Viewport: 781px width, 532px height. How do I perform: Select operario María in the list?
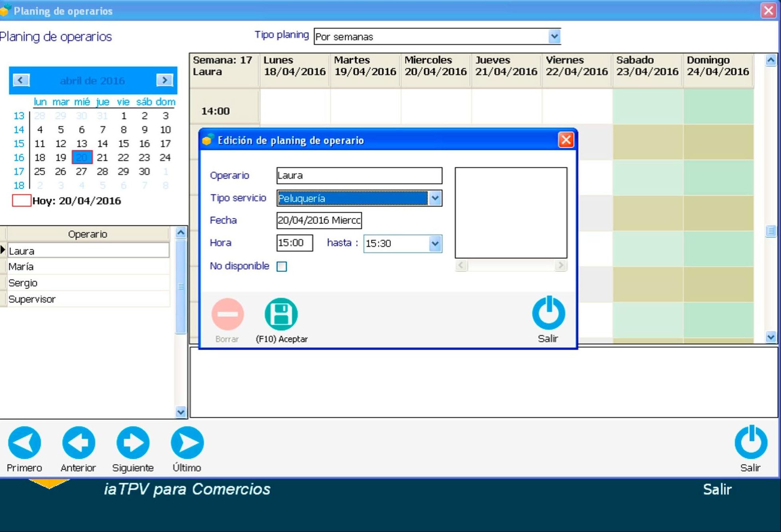(x=89, y=267)
